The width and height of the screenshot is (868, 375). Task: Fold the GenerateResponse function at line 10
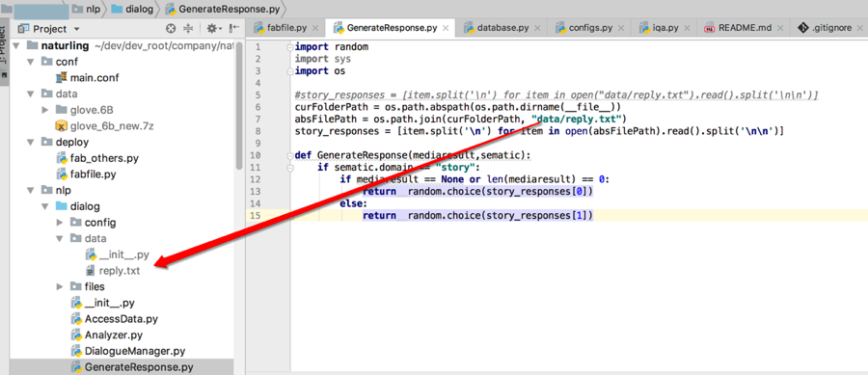coord(290,155)
